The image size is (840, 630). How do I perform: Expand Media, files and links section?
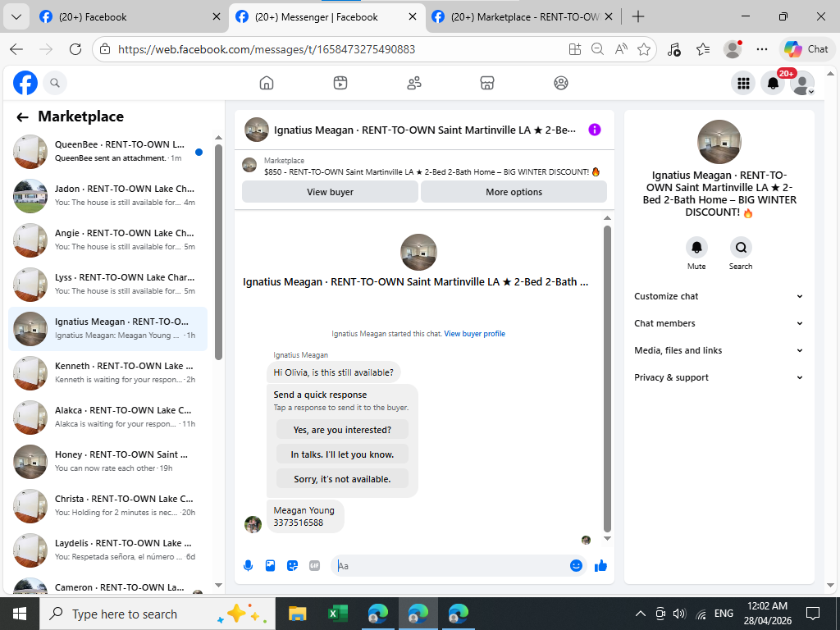click(x=719, y=350)
